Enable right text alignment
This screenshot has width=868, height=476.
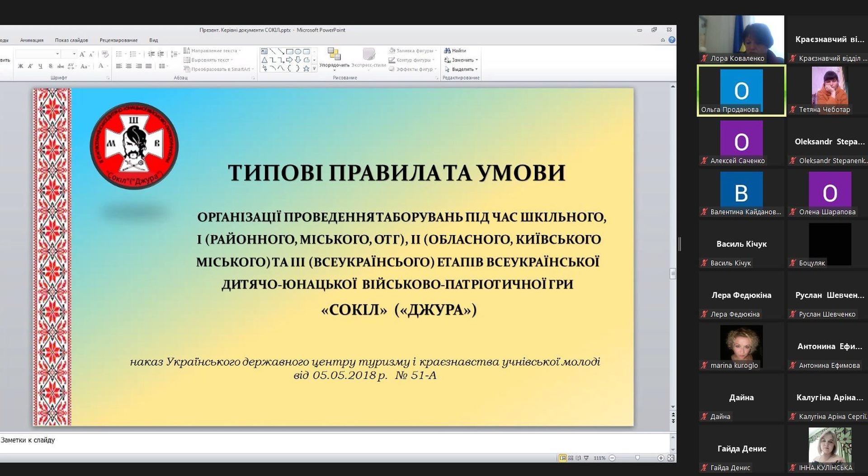coord(139,66)
